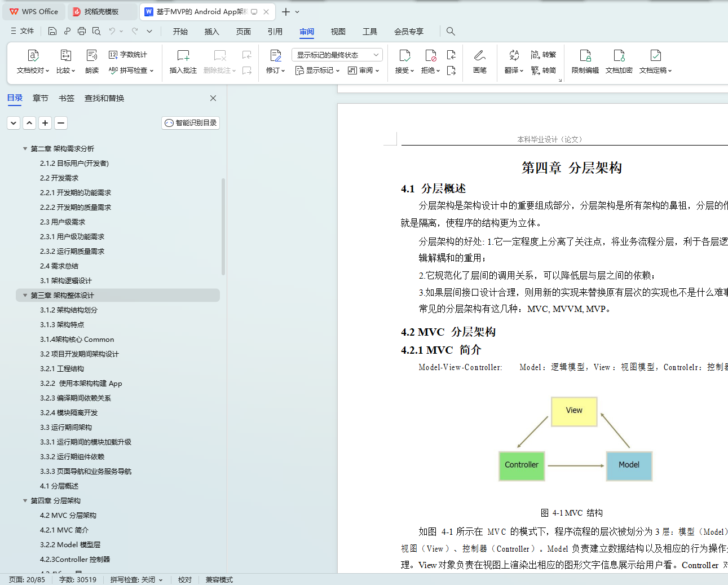Switch to the 插入 ribbon tab
This screenshot has height=585, width=728.
tap(212, 32)
